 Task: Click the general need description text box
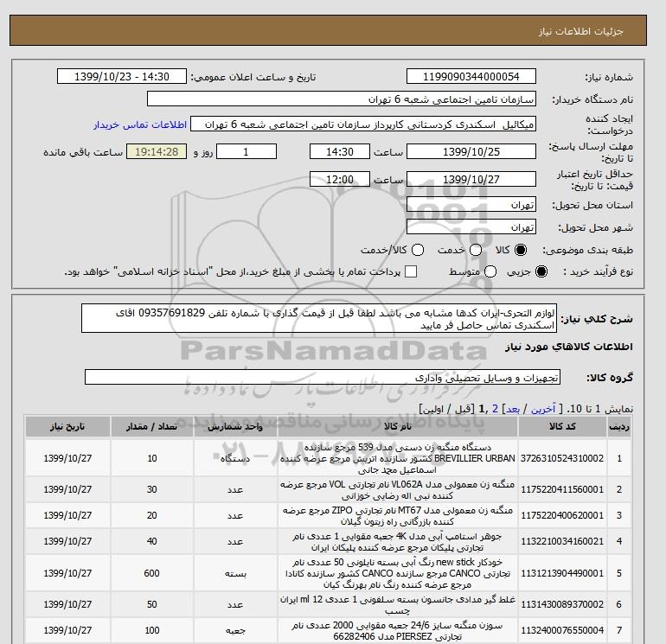pos(319,318)
